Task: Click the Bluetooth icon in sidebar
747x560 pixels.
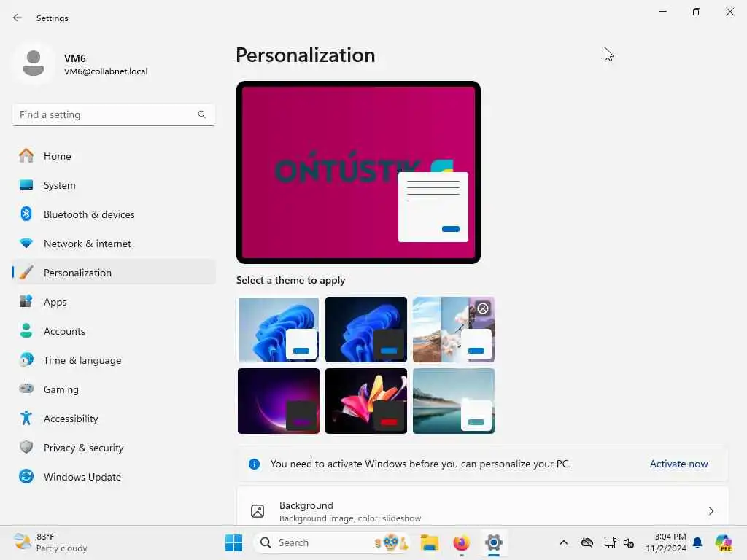Action: pyautogui.click(x=26, y=214)
